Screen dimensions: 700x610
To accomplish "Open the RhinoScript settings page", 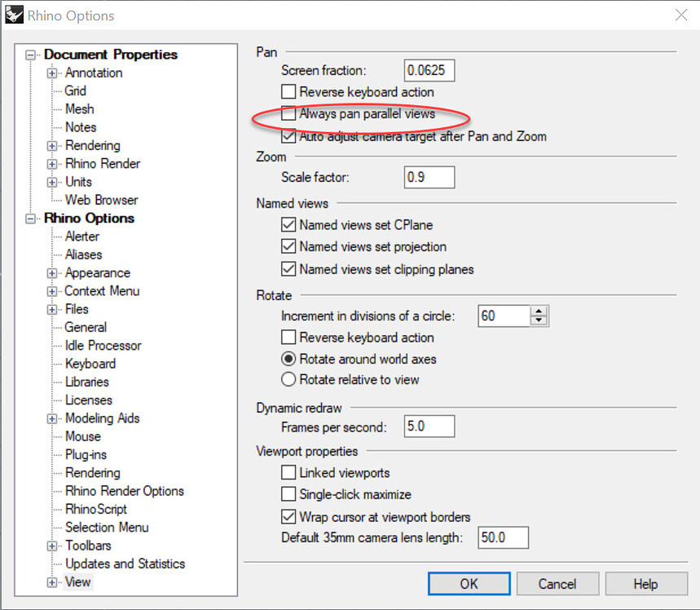I will click(96, 509).
